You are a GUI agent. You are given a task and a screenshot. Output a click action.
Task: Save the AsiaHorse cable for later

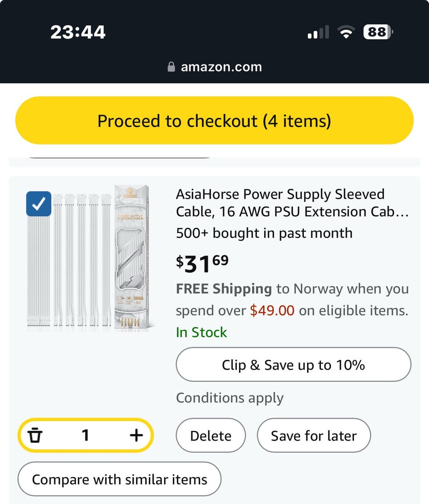click(314, 435)
